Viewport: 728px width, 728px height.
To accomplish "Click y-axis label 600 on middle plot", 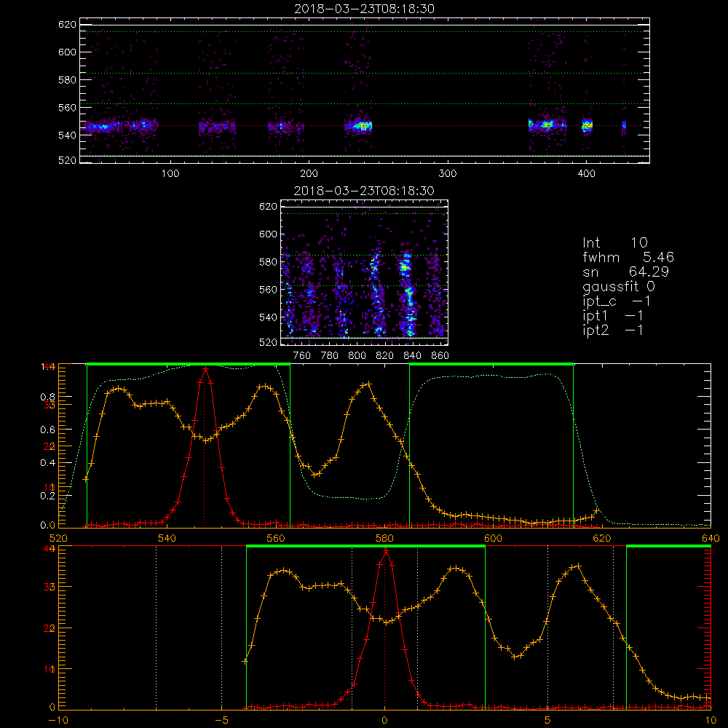I will point(268,234).
